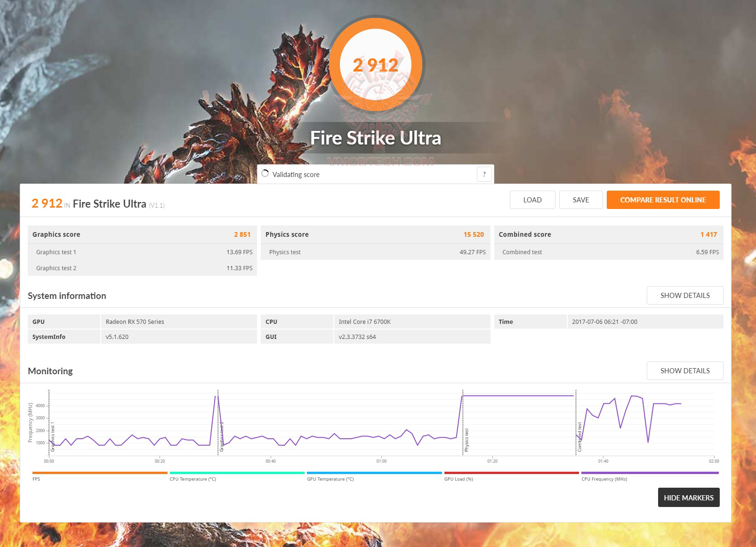Click the orange 2 912 score badge

pyautogui.click(x=376, y=64)
